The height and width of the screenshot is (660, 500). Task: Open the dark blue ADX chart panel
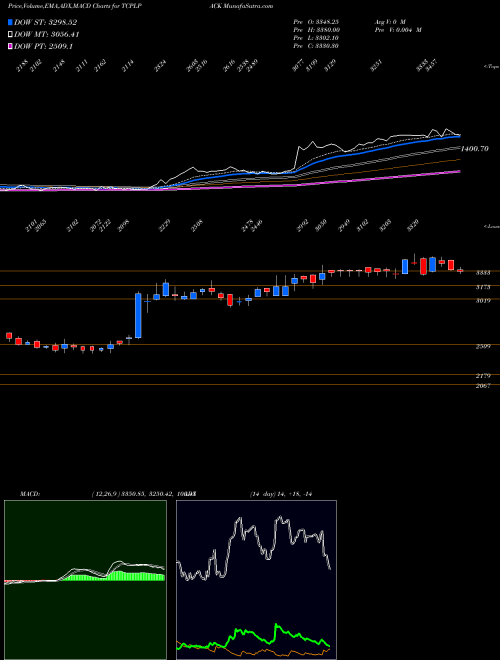coord(256,580)
